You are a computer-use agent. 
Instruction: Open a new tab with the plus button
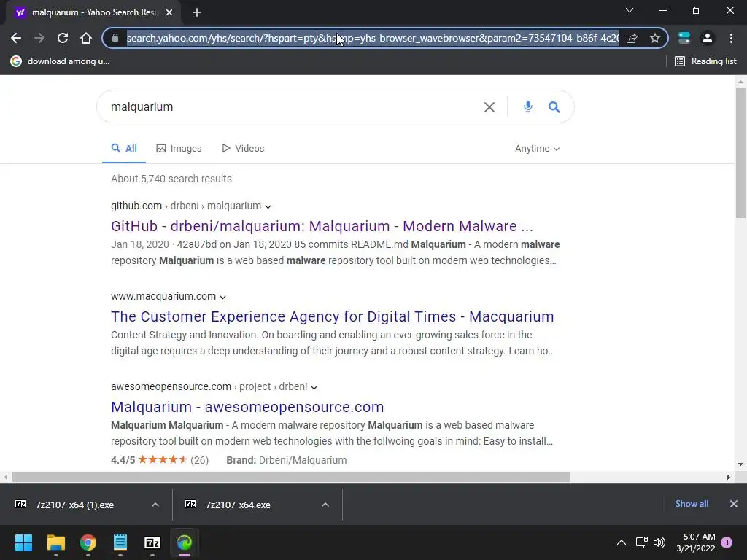click(x=197, y=13)
